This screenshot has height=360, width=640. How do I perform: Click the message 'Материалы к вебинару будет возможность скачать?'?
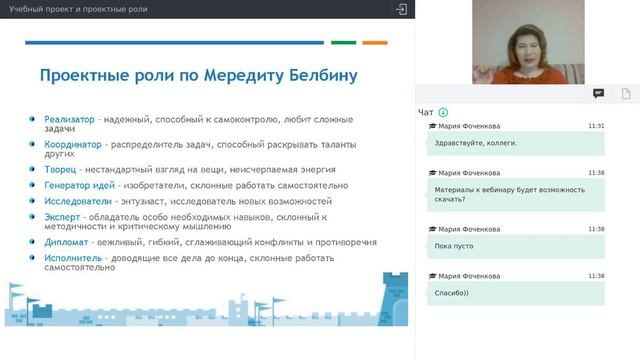point(516,195)
